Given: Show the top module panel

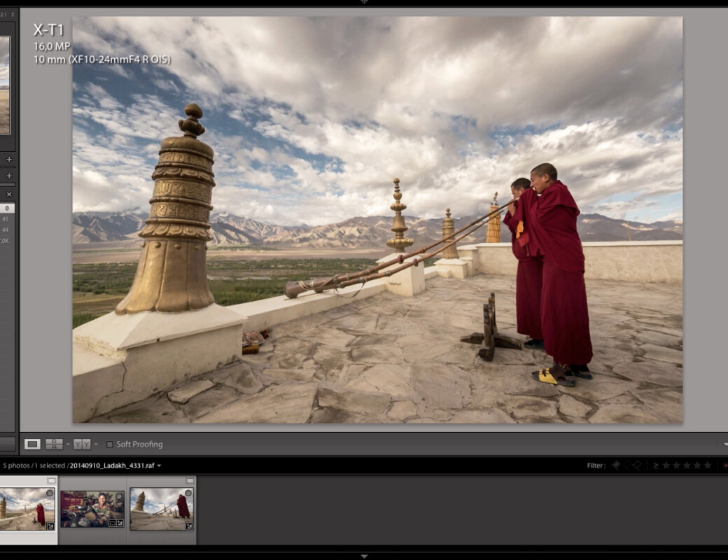Looking at the screenshot, I should pos(364,3).
